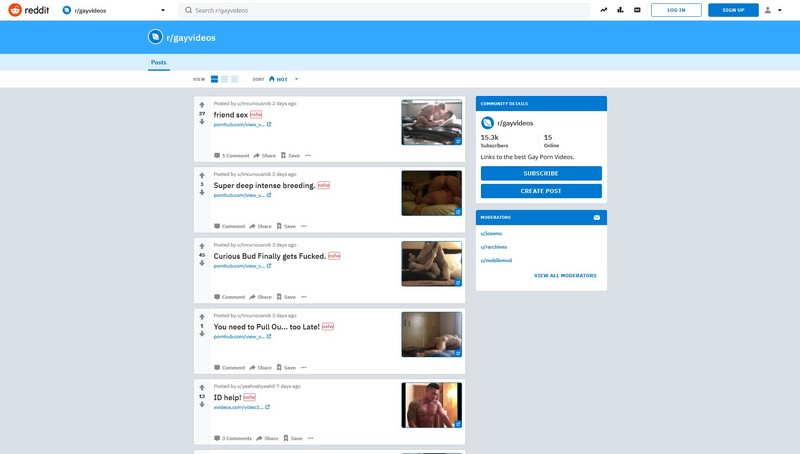Open the Popular trending arrow icon
The height and width of the screenshot is (454, 800).
point(604,10)
